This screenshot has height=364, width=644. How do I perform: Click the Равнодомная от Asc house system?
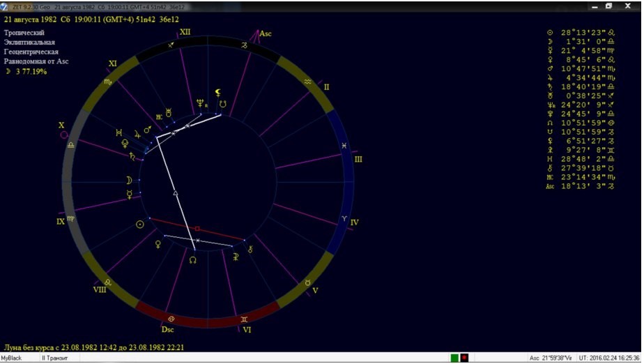(36, 62)
